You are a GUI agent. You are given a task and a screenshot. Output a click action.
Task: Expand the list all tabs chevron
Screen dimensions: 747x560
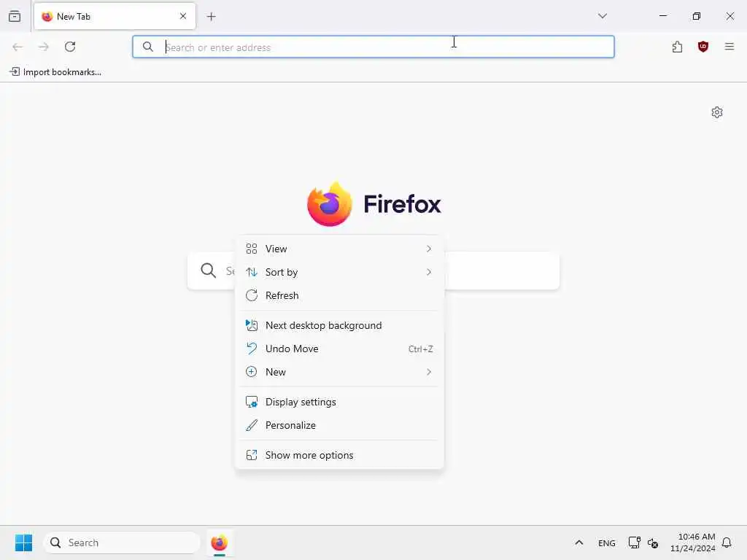point(602,16)
